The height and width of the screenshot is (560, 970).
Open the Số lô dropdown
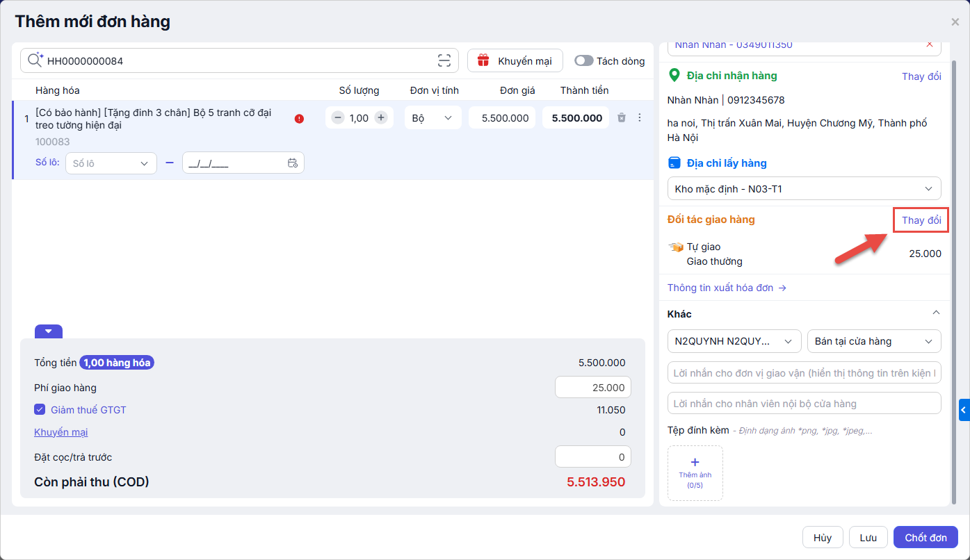pyautogui.click(x=111, y=163)
